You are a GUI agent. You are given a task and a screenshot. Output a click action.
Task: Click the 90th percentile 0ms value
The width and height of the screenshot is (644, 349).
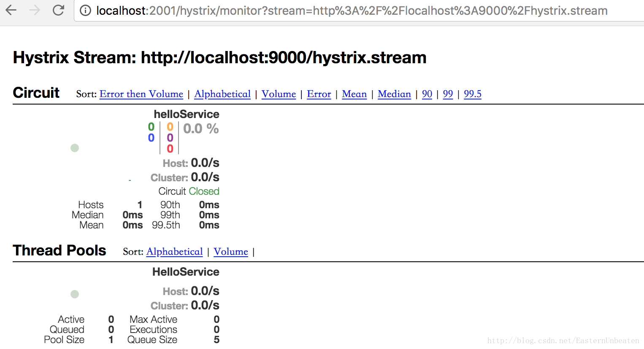coord(209,205)
